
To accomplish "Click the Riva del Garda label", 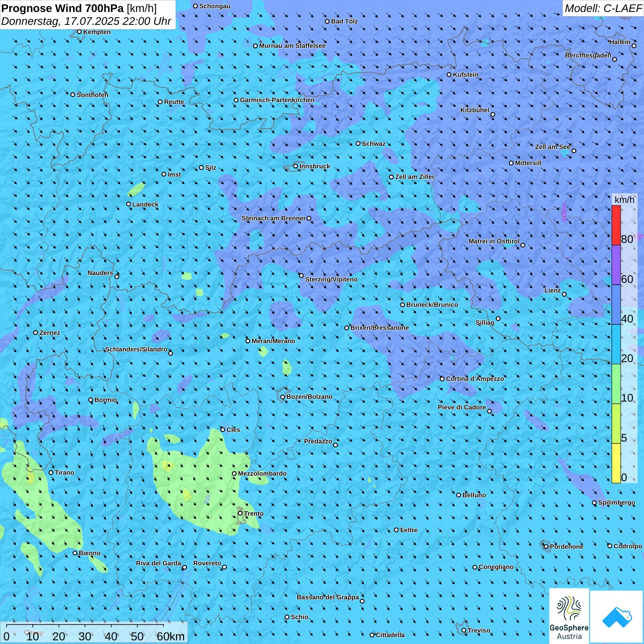I will [159, 563].
